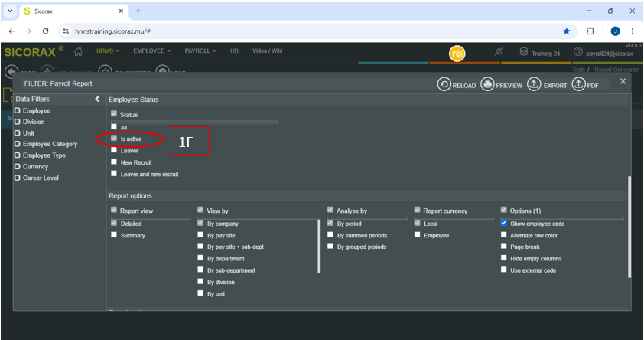Click the Preview printer icon
The height and width of the screenshot is (340, 644).
[x=487, y=84]
